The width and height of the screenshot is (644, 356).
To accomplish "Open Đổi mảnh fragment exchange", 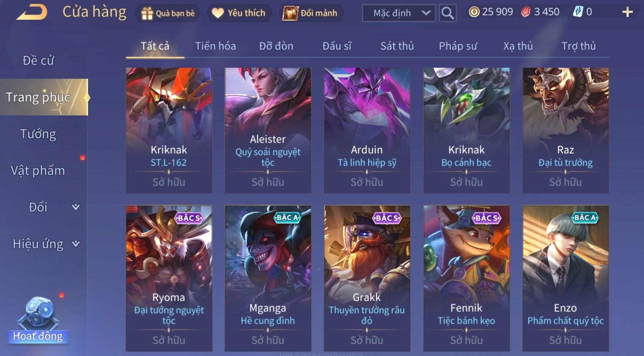I will pyautogui.click(x=290, y=13).
